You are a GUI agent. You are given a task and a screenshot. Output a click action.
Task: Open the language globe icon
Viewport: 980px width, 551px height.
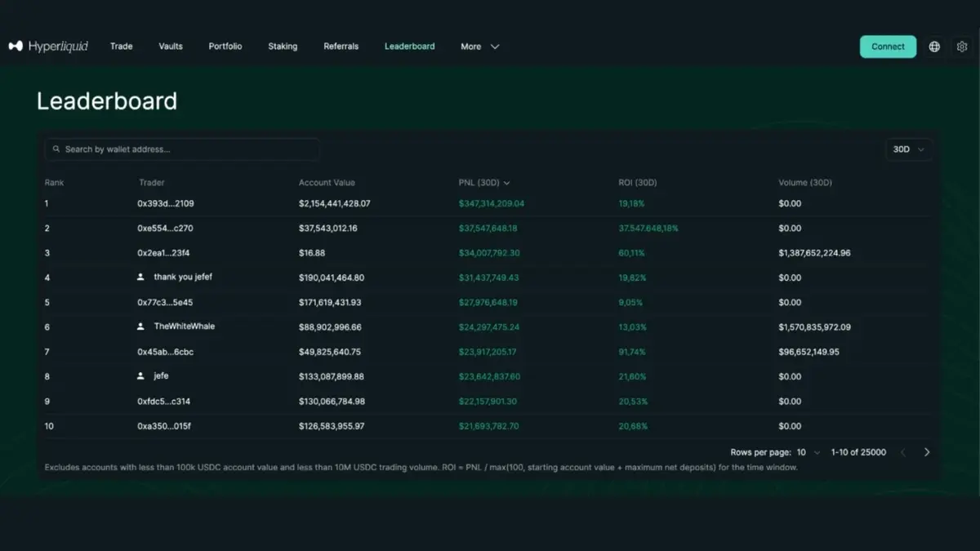(934, 47)
